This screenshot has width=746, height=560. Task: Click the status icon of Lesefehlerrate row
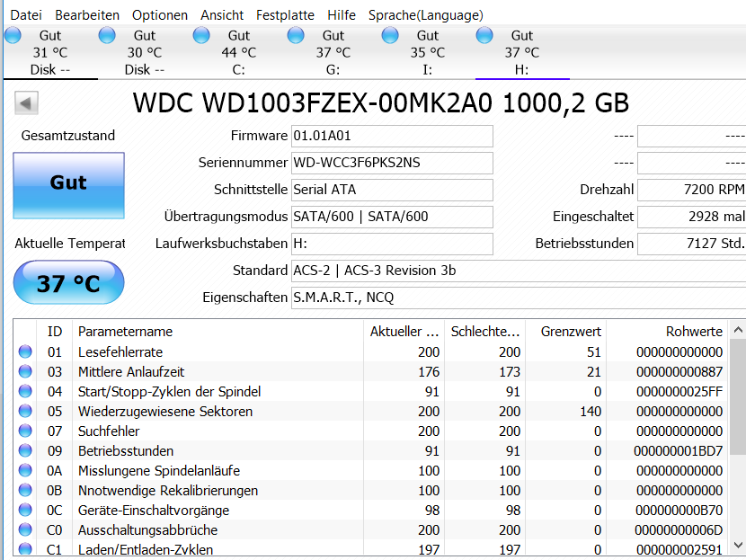(25, 351)
